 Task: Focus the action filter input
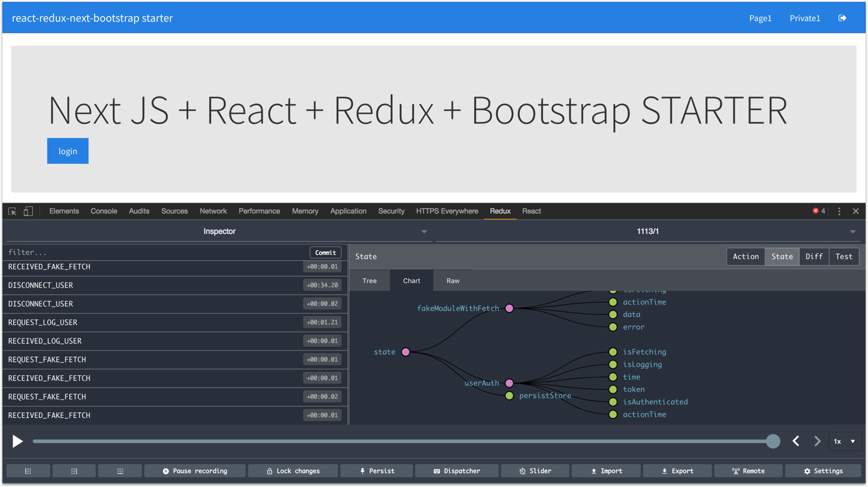pyautogui.click(x=157, y=252)
